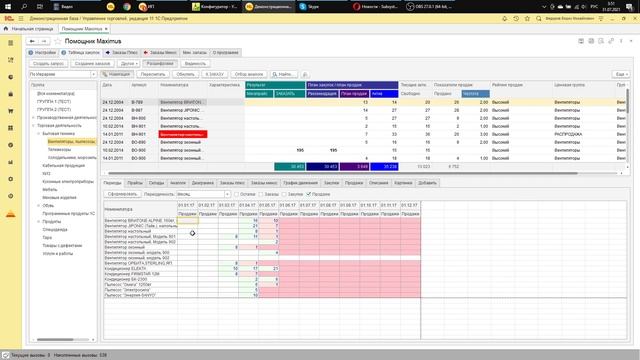640x360 pixels.
Task: Click the lock icon next to Найти
Action: tap(305, 74)
